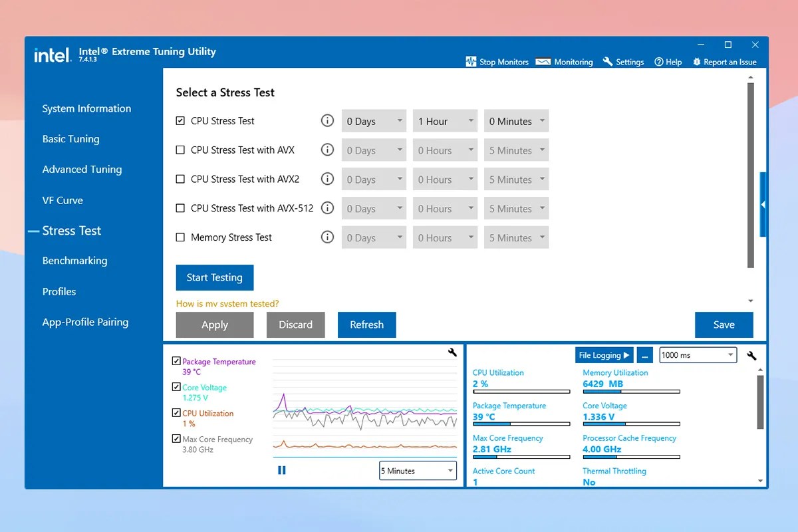
Task: Switch to Benchmarking section
Action: [74, 261]
